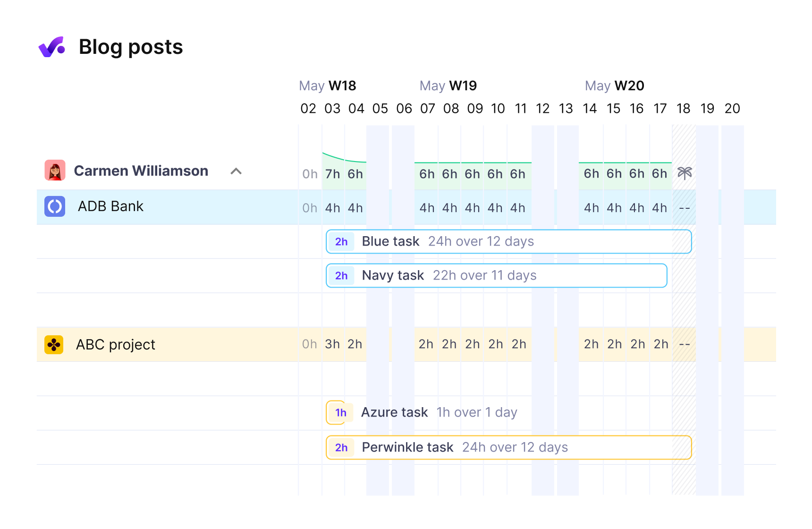Jump to the May W19 week header
This screenshot has height=529, width=812.
tap(448, 86)
